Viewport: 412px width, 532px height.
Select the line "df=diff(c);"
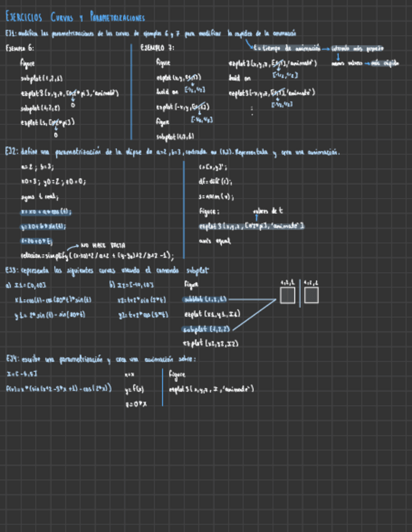tap(215, 181)
